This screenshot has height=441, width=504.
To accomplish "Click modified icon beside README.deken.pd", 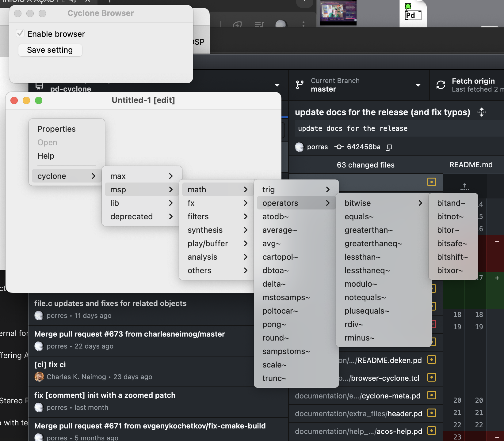I will point(432,360).
